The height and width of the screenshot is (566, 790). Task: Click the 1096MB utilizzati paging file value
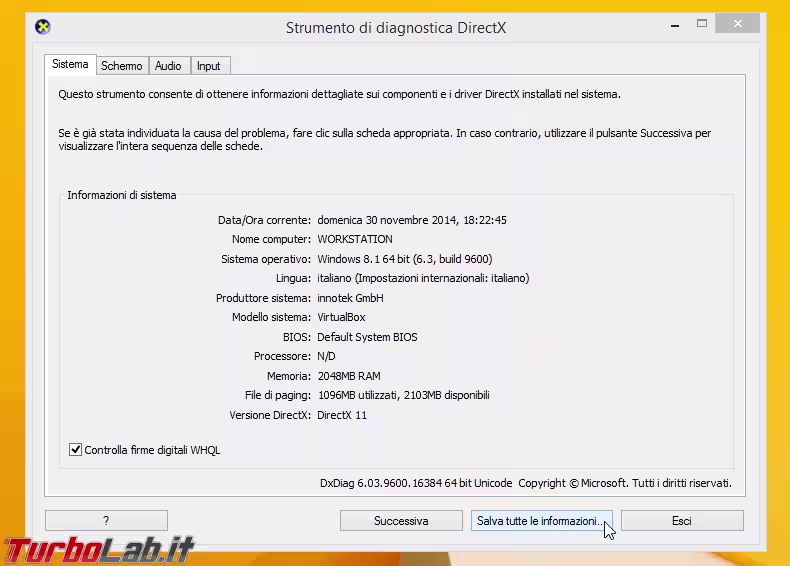click(x=404, y=395)
